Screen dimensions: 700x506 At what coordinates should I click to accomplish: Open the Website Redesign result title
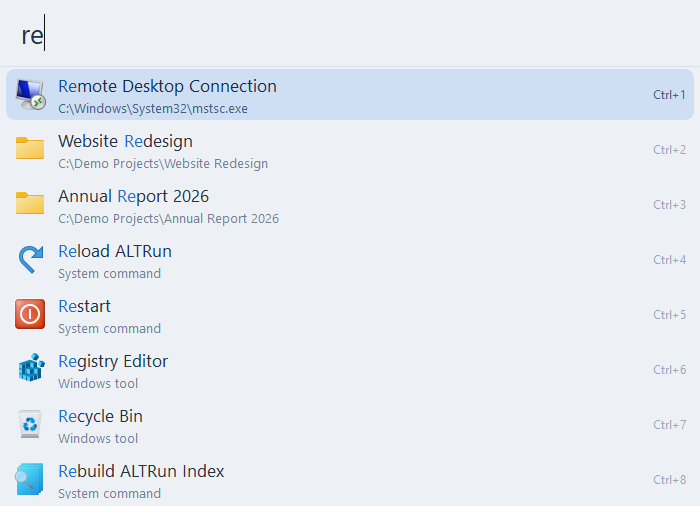[x=125, y=141]
